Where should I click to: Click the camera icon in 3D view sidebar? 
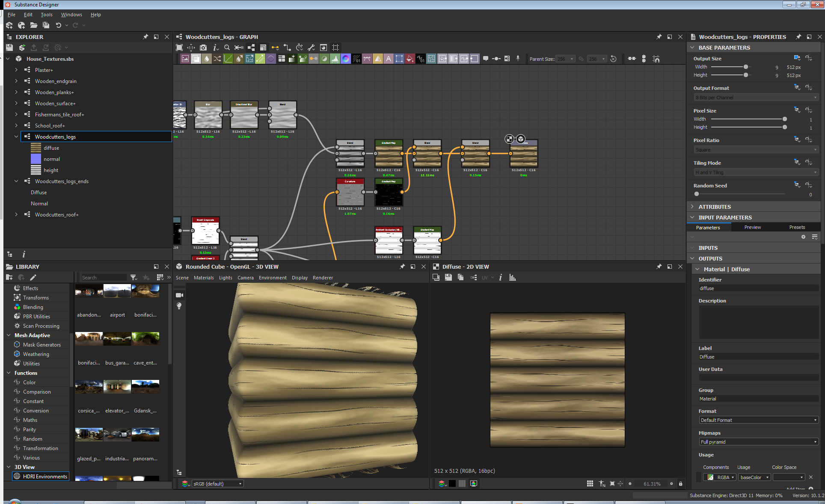coord(179,295)
